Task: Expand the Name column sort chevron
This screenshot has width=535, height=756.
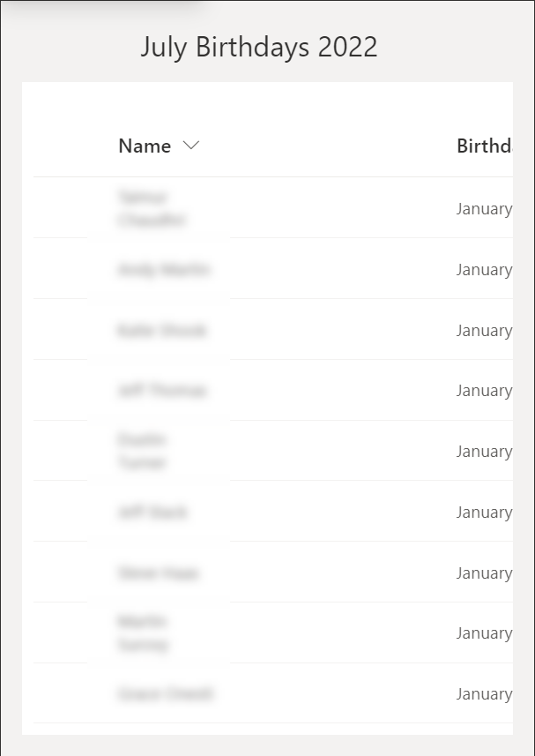Action: pos(191,146)
